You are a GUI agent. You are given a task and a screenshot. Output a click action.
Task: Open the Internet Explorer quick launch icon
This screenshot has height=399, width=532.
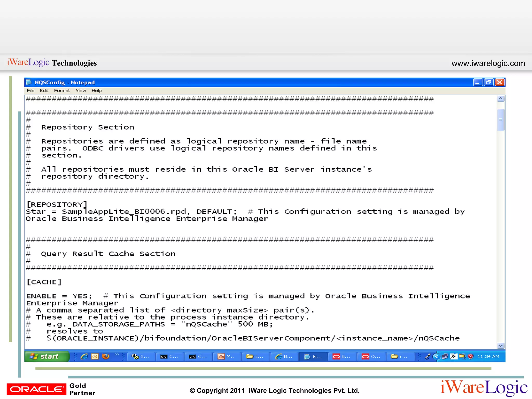pyautogui.click(x=84, y=356)
